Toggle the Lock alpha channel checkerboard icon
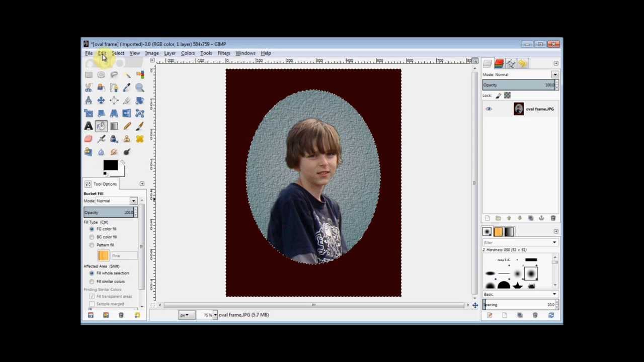 point(507,96)
